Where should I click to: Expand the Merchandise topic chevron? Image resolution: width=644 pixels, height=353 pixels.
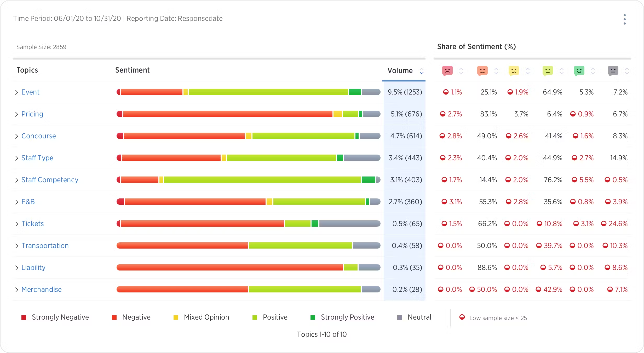click(x=17, y=290)
